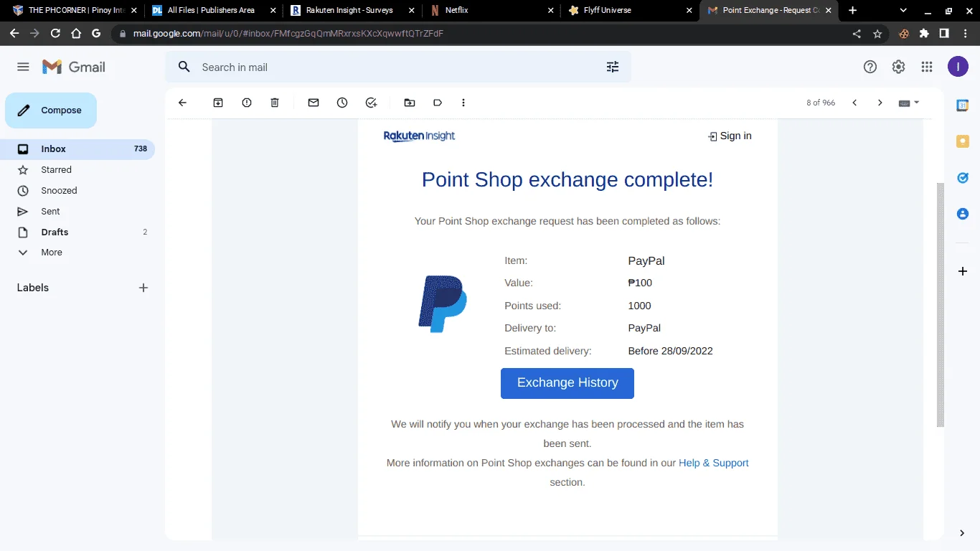Screen dimensions: 980x551
Task: Bookmark this page star
Action: click(877, 34)
